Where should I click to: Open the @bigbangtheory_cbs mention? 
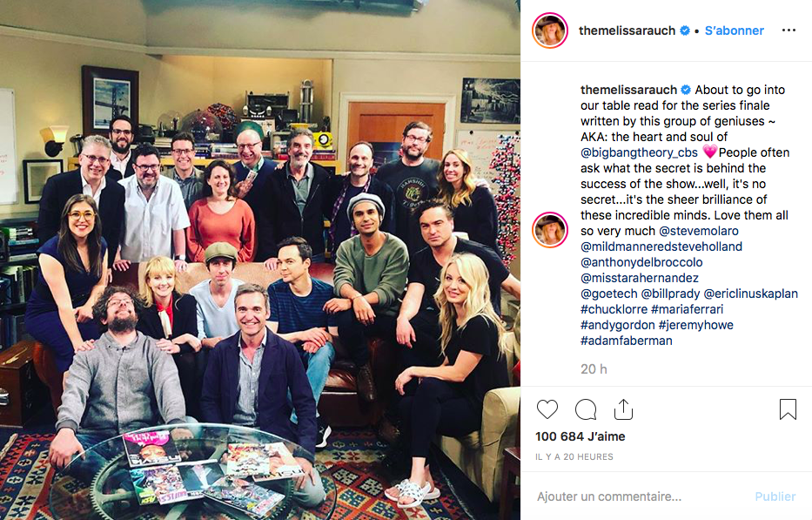(x=639, y=152)
